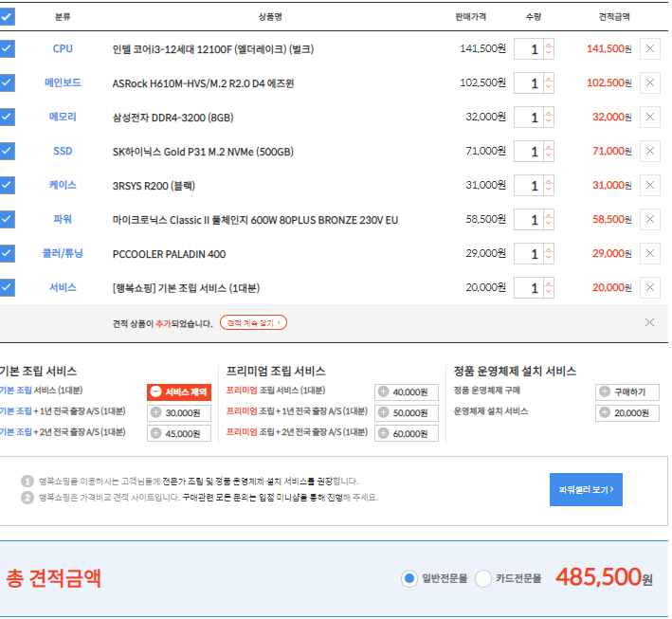Open the CPU category link
The height and width of the screenshot is (619, 672).
tap(63, 49)
